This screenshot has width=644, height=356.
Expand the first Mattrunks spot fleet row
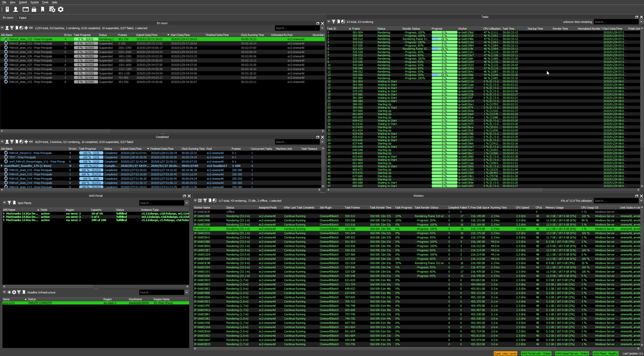tap(4, 213)
